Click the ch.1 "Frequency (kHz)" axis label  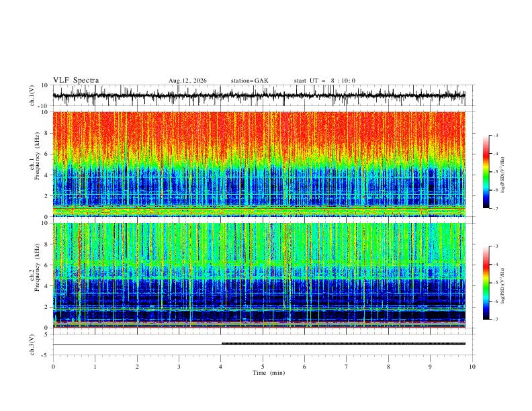[x=37, y=156]
